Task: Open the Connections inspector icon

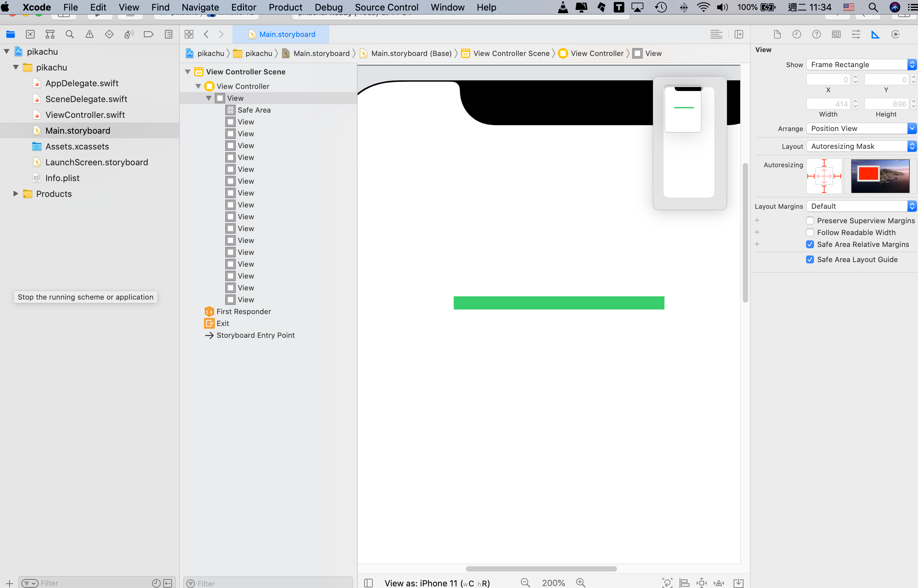Action: click(895, 34)
